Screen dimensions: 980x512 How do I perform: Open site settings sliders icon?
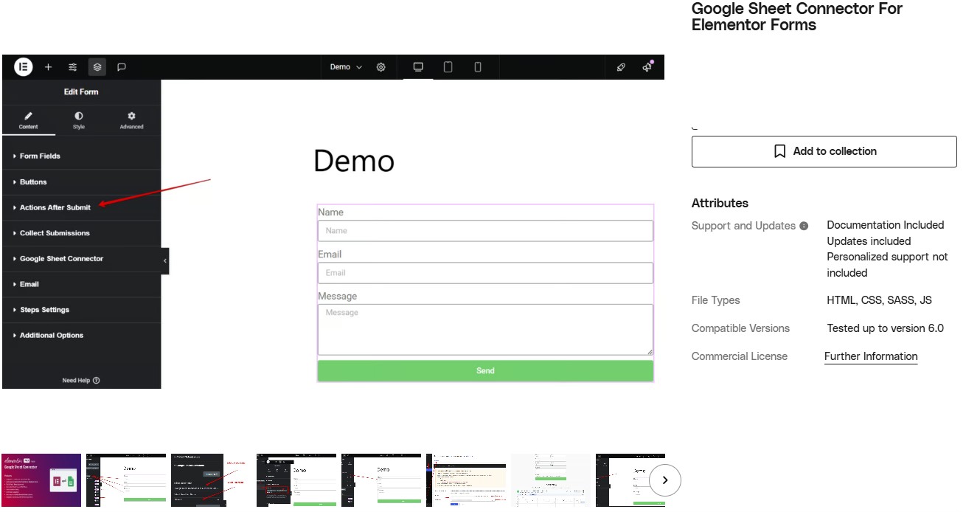click(x=73, y=67)
